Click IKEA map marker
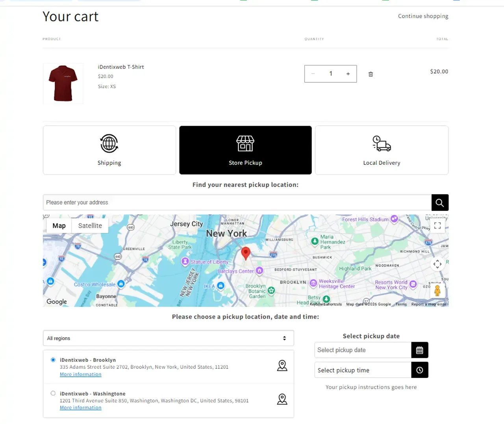The height and width of the screenshot is (424, 504). [221, 286]
